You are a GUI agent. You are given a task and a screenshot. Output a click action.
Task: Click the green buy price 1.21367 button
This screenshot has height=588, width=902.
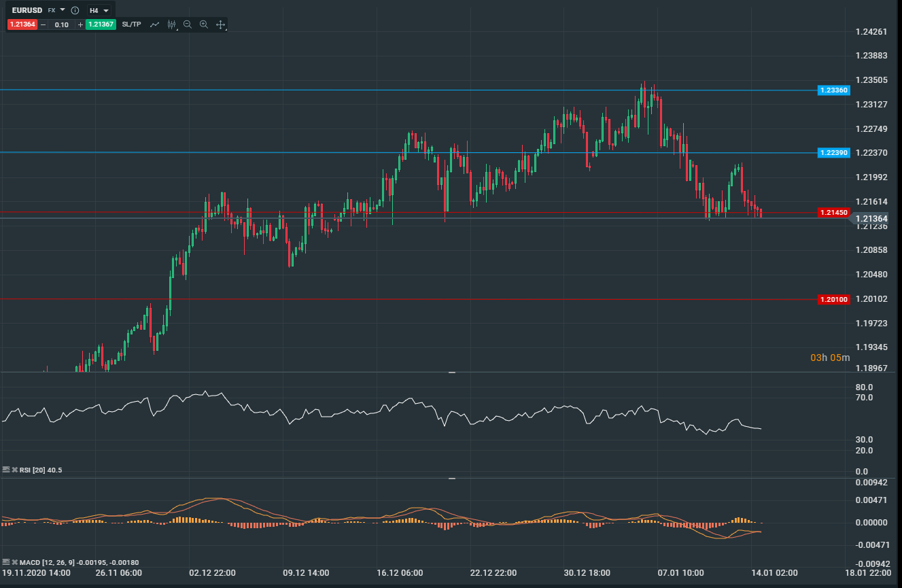pos(101,24)
